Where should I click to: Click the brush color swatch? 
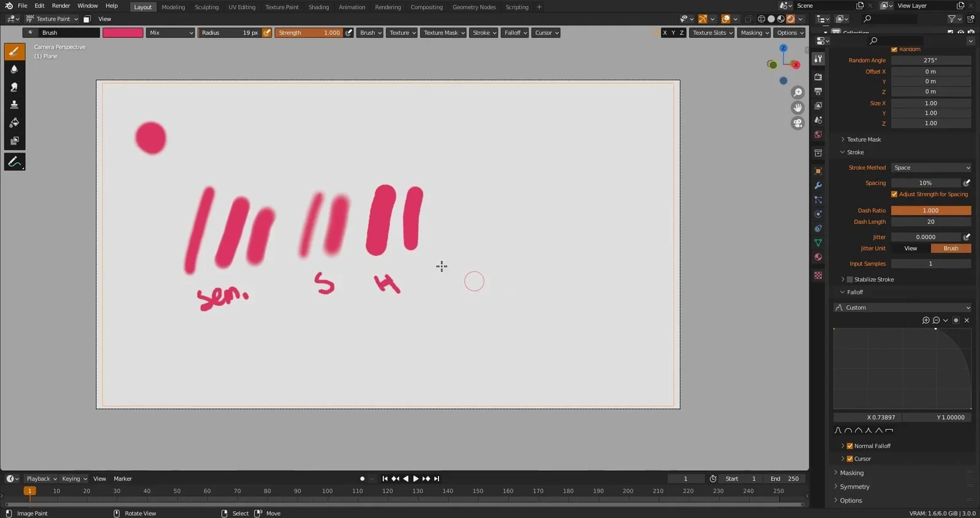(x=123, y=32)
